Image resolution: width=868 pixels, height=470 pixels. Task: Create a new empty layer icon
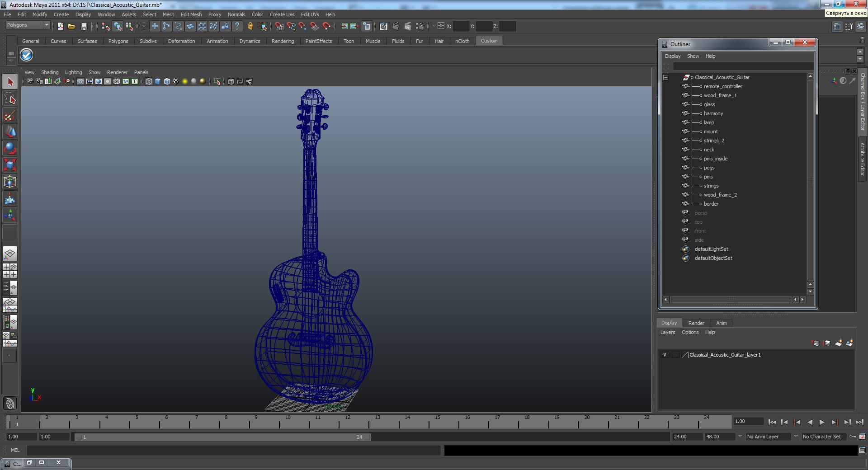(x=839, y=343)
